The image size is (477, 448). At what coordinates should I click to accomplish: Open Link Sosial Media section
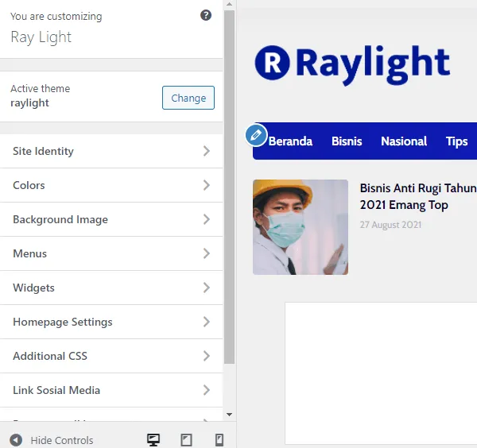click(x=111, y=390)
